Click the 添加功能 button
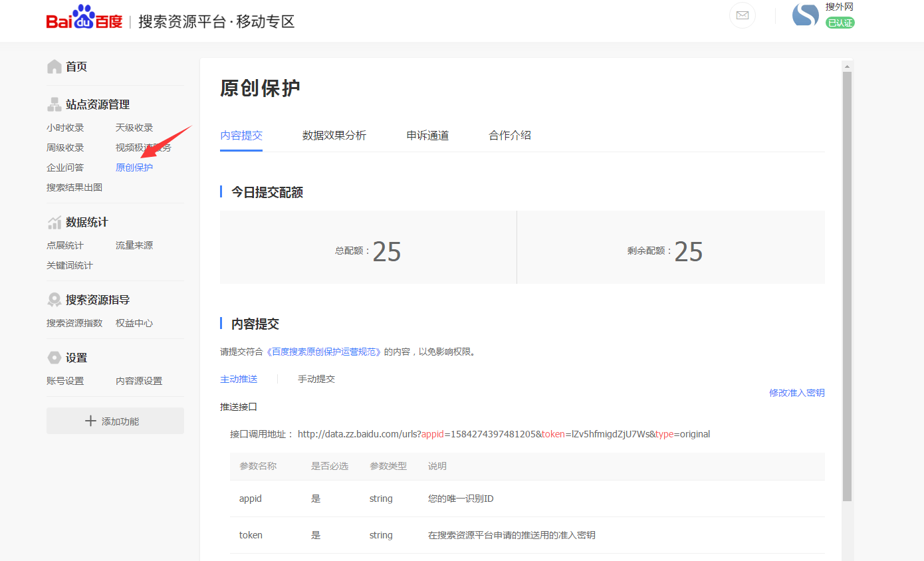 [x=114, y=421]
